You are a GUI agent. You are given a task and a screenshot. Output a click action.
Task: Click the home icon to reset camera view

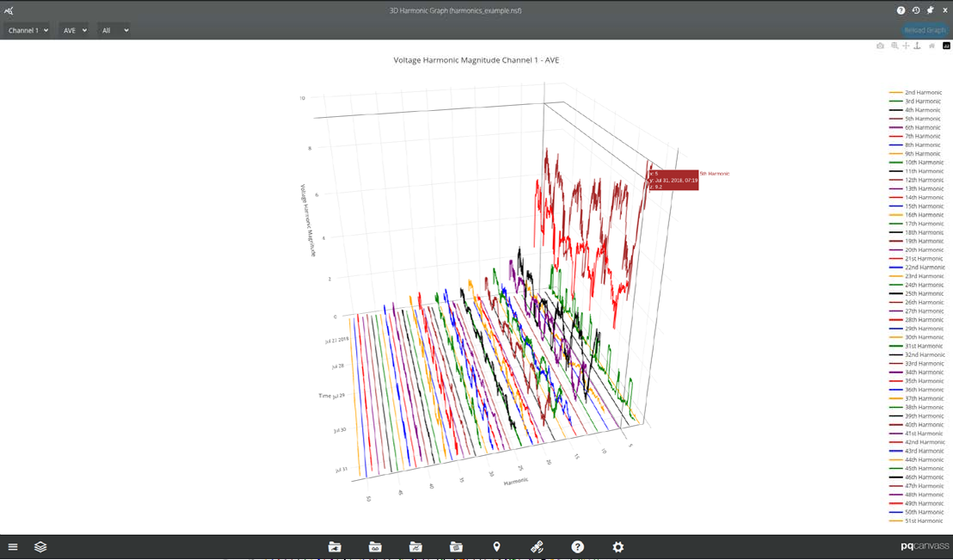click(931, 46)
